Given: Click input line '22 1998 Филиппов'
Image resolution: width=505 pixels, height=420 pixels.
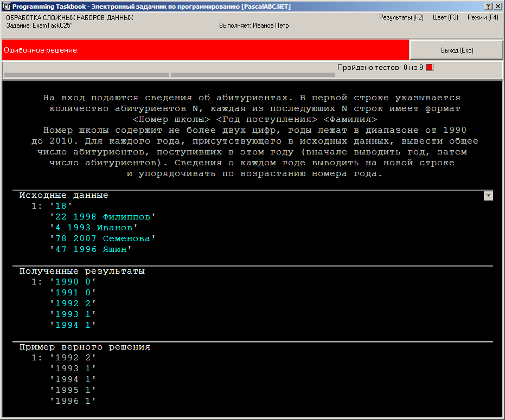Looking at the screenshot, I should [103, 217].
